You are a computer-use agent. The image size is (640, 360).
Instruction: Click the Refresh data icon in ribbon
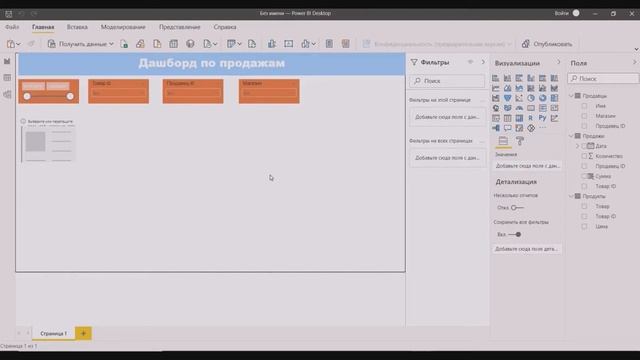click(x=252, y=44)
